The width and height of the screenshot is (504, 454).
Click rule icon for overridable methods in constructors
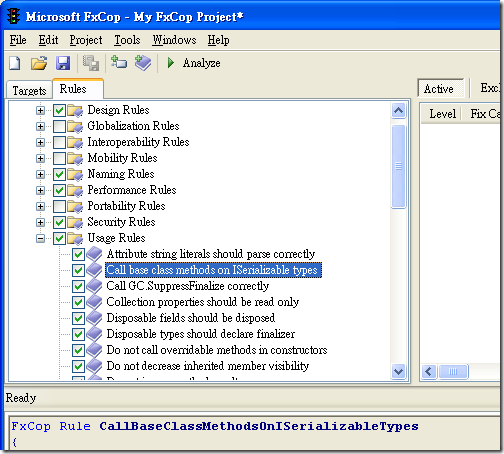[94, 350]
